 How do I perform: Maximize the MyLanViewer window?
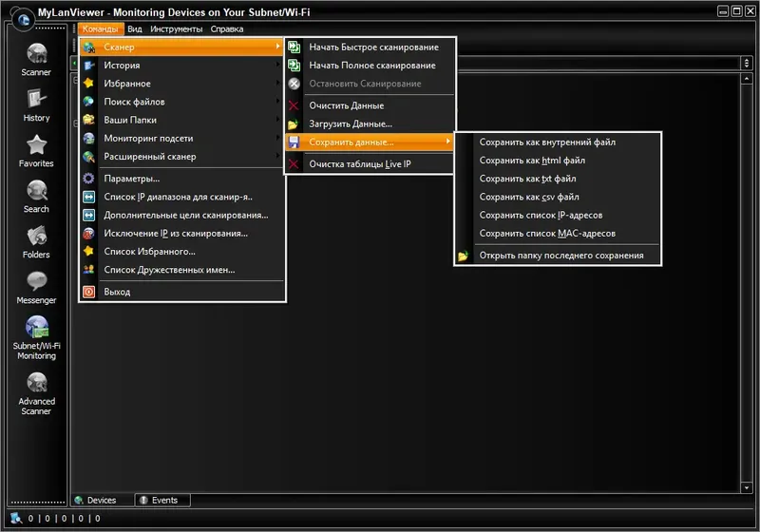tap(736, 11)
